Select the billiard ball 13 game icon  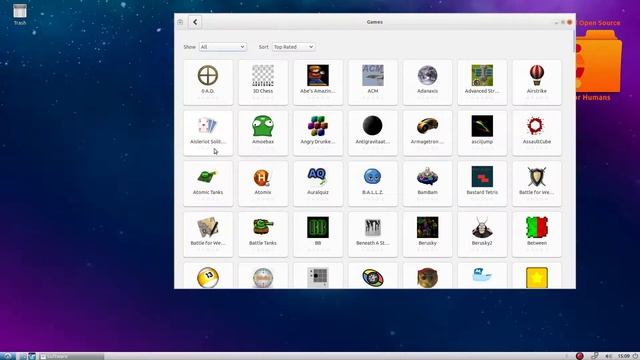tap(208, 278)
